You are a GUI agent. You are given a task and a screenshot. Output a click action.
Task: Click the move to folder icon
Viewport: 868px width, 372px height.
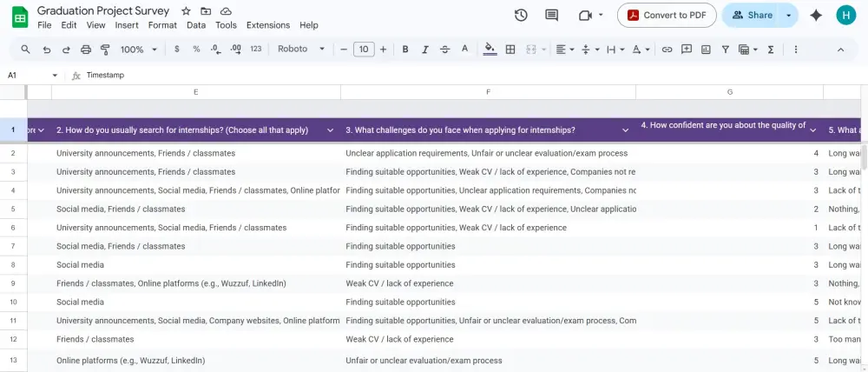[x=206, y=11]
